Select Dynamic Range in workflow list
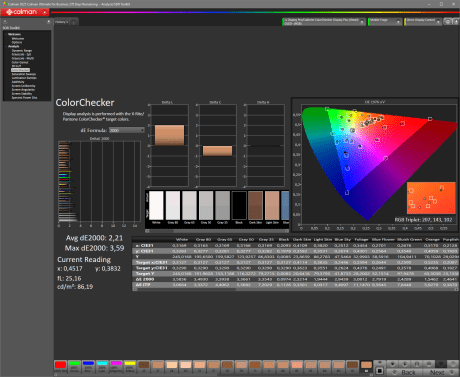460x377 pixels. [22, 50]
